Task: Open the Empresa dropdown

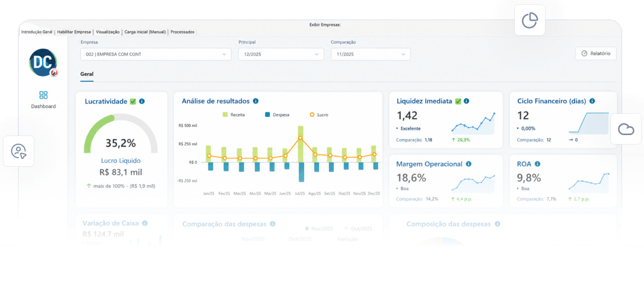Action: click(x=156, y=54)
